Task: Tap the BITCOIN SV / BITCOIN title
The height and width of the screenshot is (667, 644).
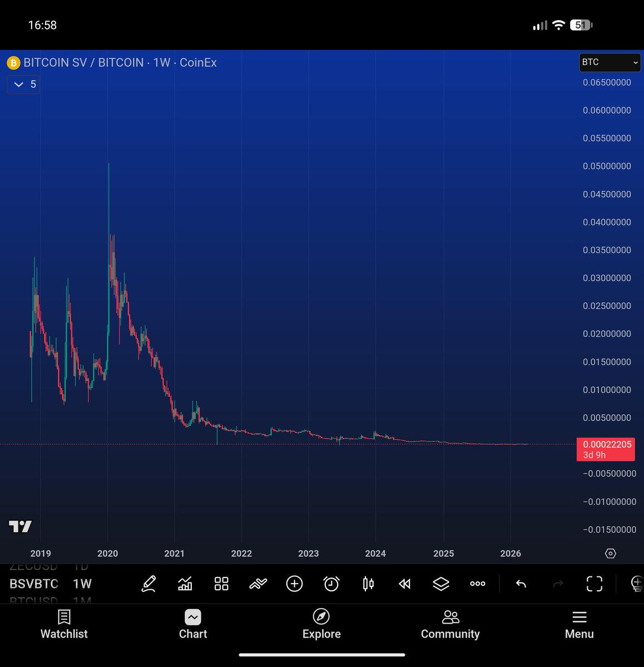Action: coord(83,63)
